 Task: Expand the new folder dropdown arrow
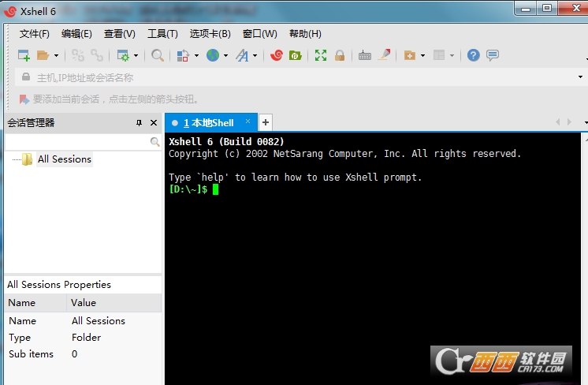(423, 55)
